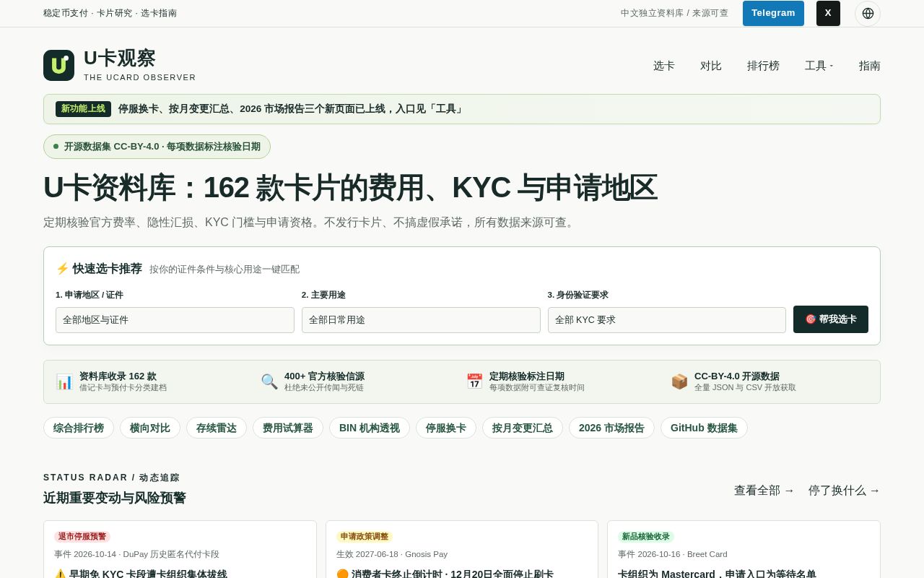Click the 查看全部 → link
Viewport: 924px width, 578px height.
(x=764, y=491)
